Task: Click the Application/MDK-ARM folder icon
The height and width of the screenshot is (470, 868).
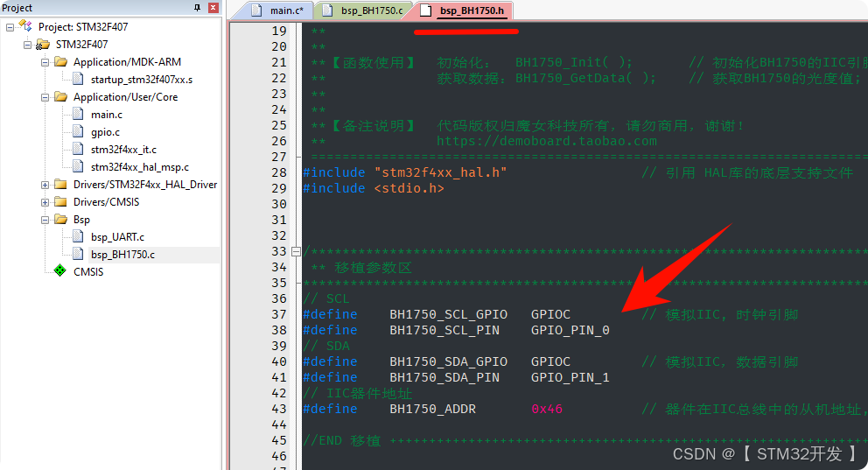Action: click(61, 62)
